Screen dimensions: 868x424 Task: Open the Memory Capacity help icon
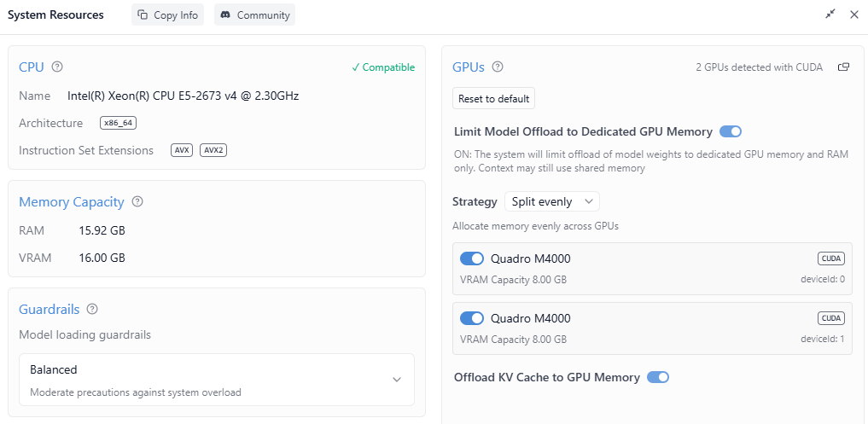[137, 202]
